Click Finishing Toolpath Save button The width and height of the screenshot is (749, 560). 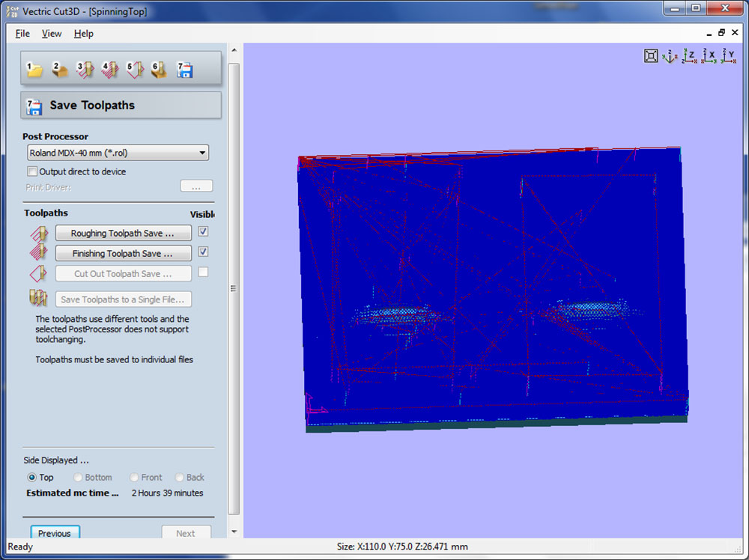point(124,253)
